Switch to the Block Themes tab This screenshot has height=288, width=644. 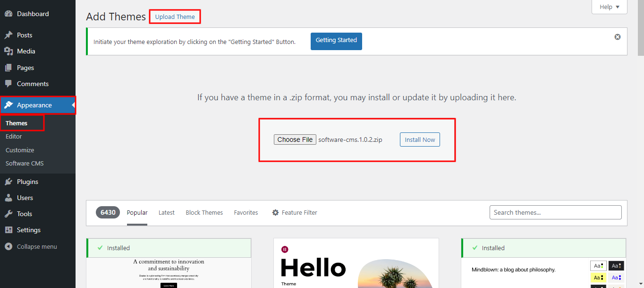click(x=204, y=213)
